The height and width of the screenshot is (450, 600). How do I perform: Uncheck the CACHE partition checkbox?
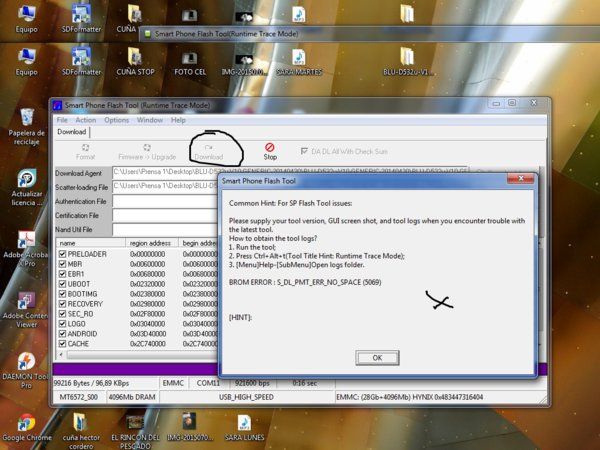(62, 344)
